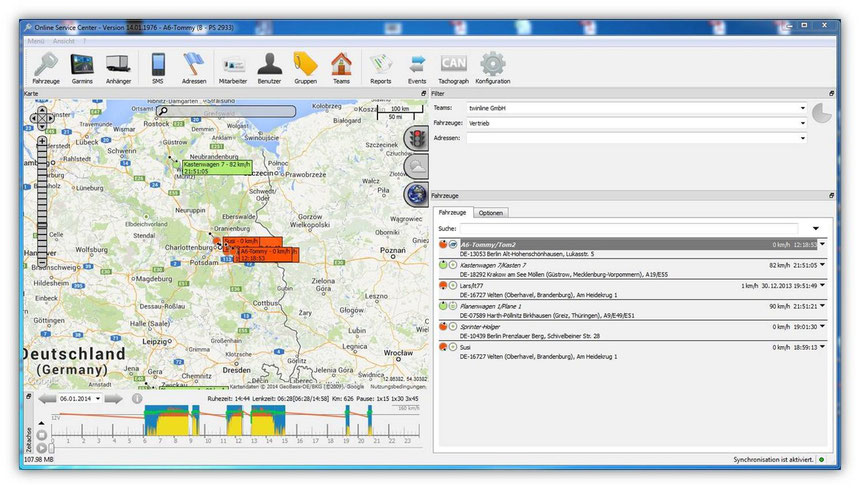The height and width of the screenshot is (489, 860).
Task: Open the Adressen flag icon
Action: (194, 69)
